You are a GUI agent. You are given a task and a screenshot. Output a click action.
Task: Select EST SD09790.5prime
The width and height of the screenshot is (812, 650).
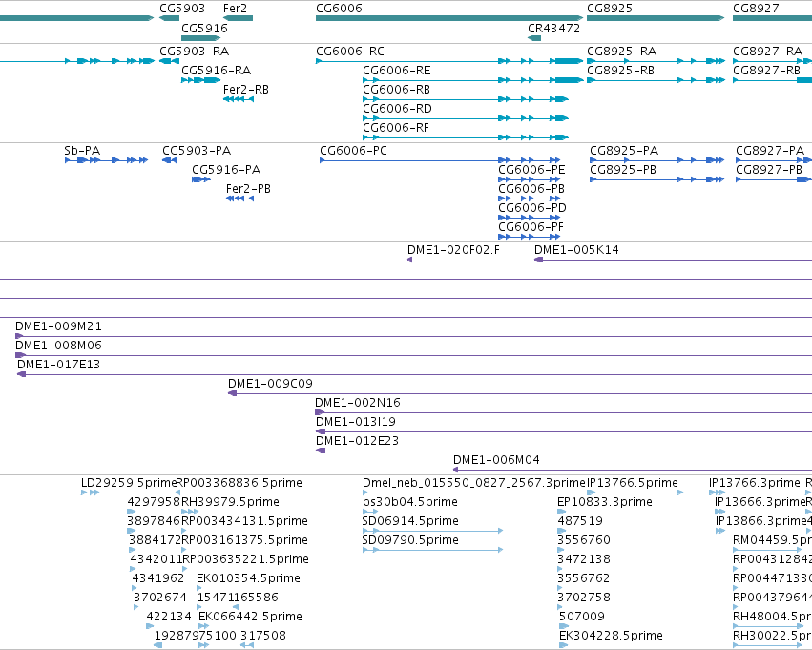pos(410,541)
